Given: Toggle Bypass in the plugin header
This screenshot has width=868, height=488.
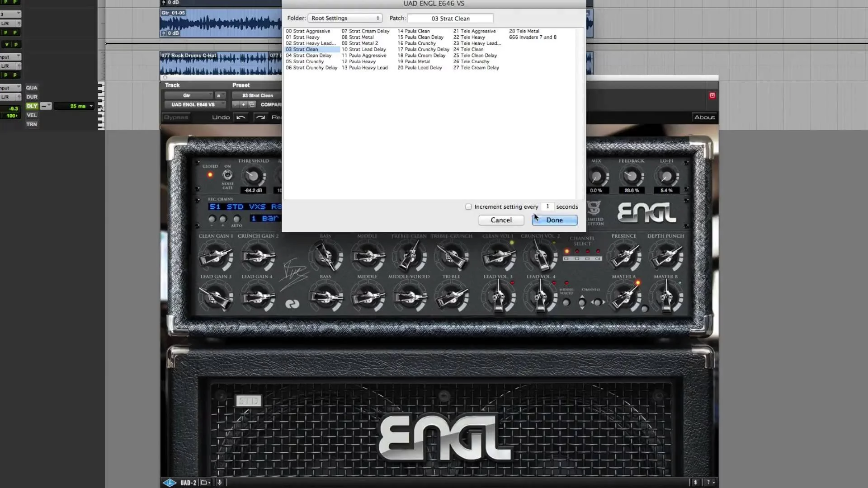Looking at the screenshot, I should click(x=175, y=117).
